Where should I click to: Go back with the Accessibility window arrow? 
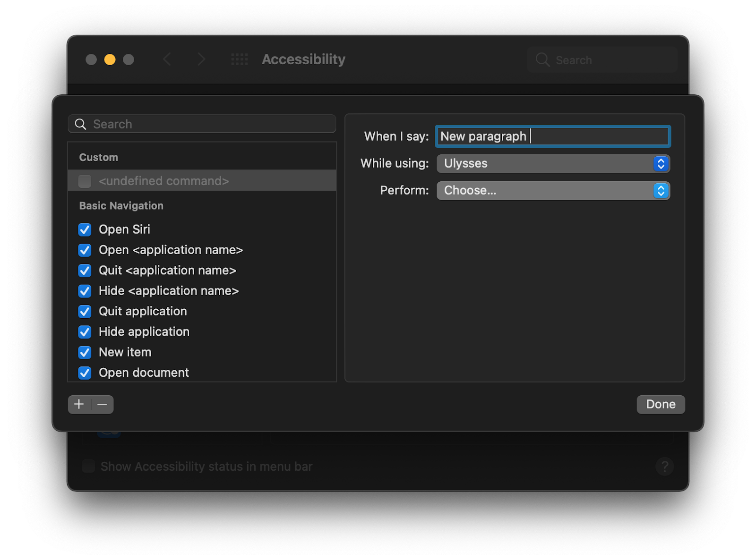[x=167, y=59]
